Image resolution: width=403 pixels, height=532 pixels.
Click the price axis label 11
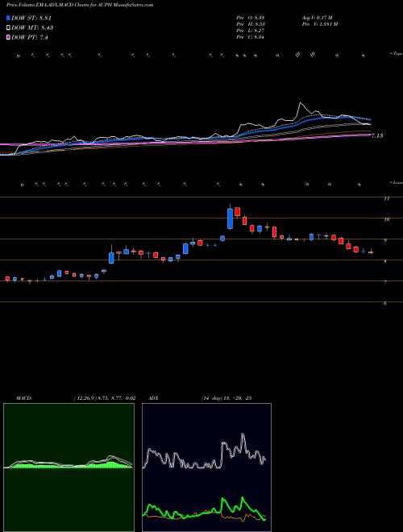click(x=386, y=199)
